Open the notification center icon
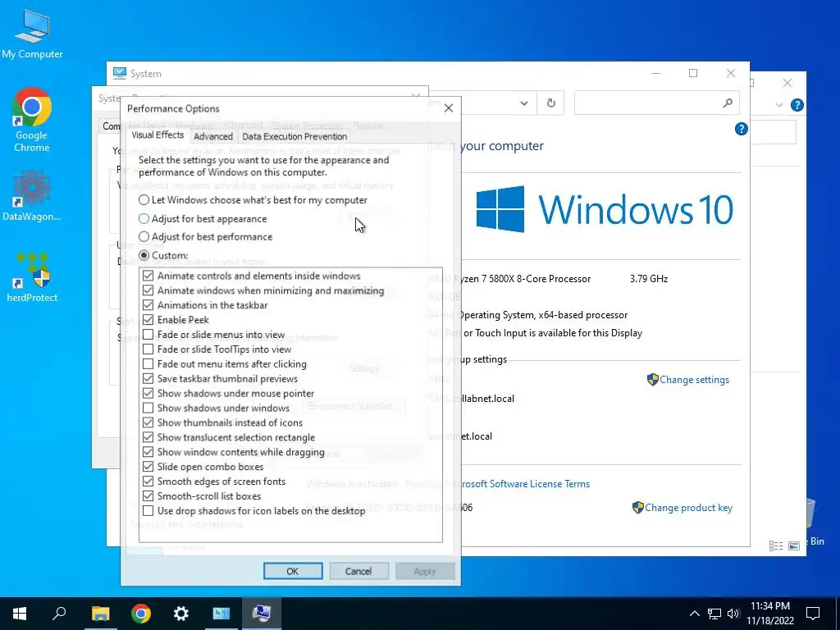Screen dimensions: 840x630 click(813, 614)
